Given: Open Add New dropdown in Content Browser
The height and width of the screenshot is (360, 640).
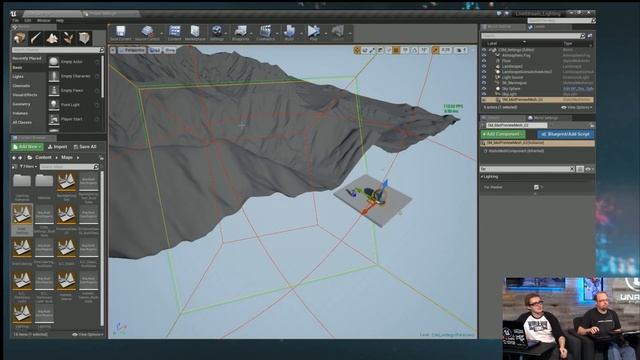Looking at the screenshot, I should click(x=27, y=147).
